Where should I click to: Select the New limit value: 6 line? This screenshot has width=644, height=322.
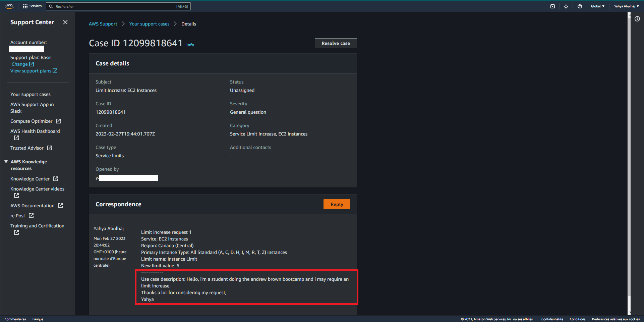click(160, 266)
